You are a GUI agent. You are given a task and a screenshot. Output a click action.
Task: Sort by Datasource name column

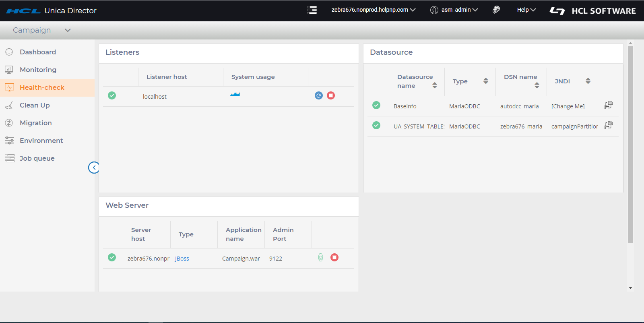[x=435, y=85]
